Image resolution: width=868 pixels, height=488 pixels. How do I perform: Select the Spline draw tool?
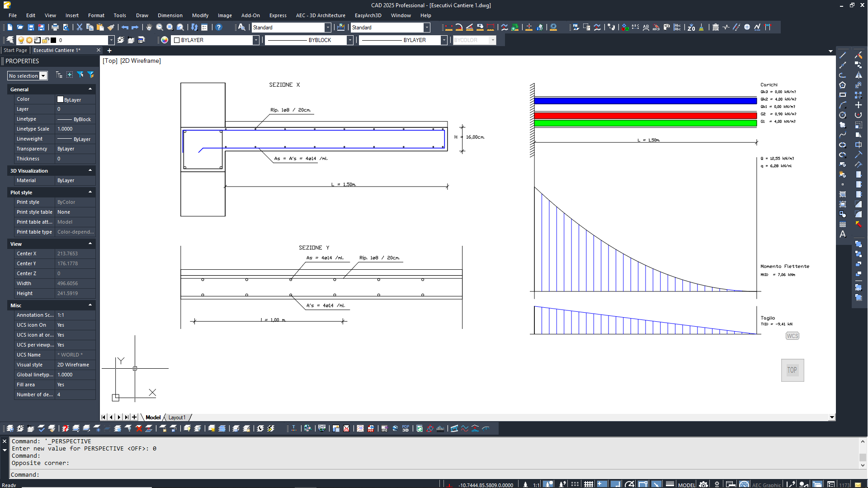[843, 135]
